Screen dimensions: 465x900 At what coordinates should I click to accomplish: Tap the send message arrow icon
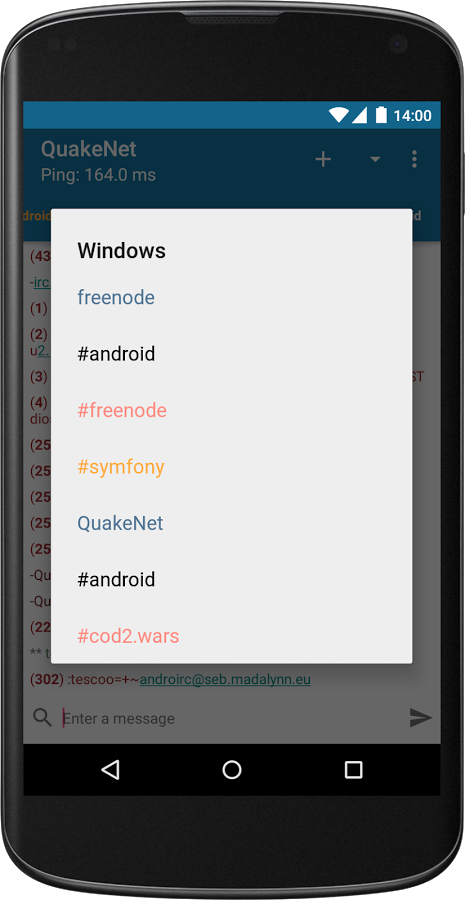420,717
